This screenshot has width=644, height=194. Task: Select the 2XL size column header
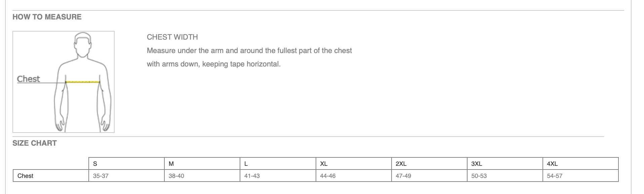[429, 163]
